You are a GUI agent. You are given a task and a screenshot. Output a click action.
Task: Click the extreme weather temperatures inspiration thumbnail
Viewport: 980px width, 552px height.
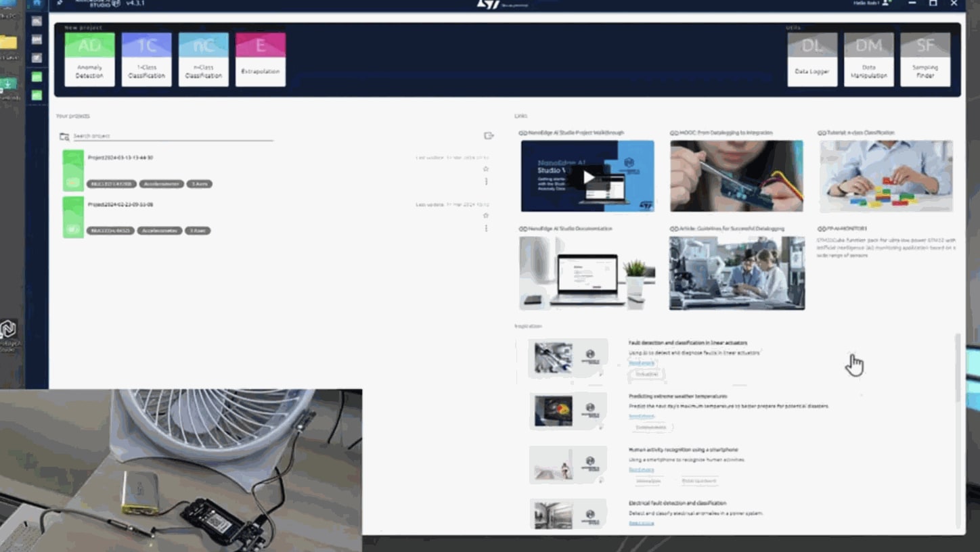tap(568, 411)
